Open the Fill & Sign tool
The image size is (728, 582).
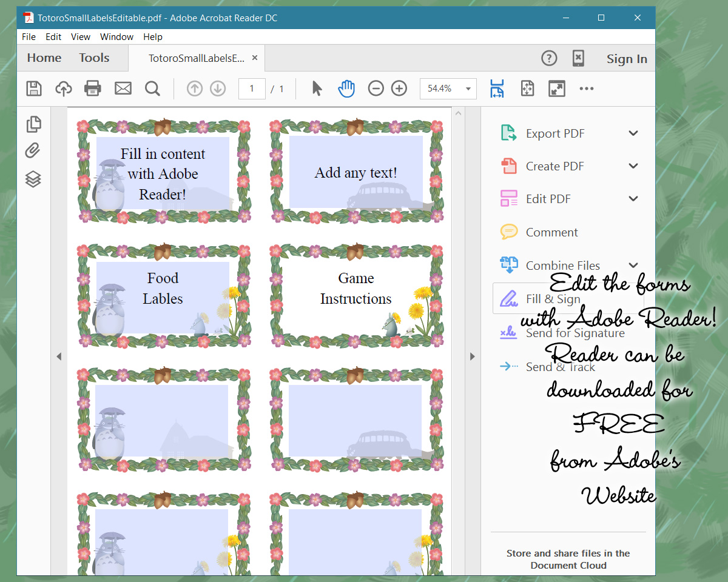pyautogui.click(x=568, y=298)
